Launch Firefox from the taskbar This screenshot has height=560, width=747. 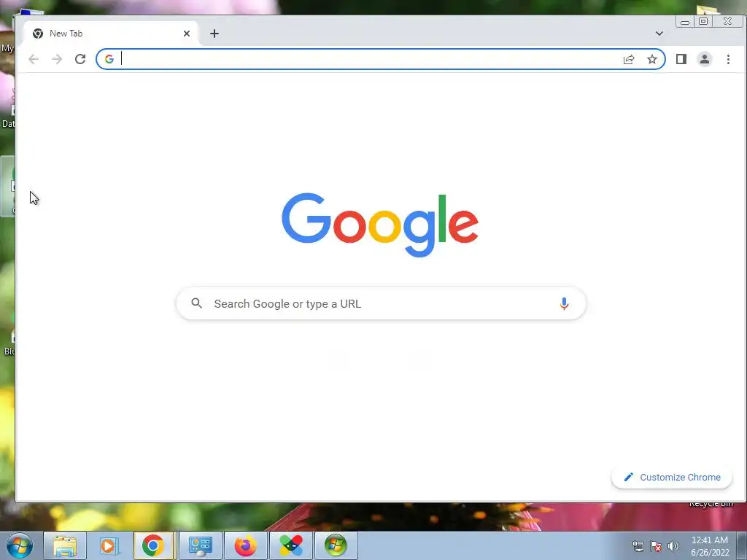point(245,545)
